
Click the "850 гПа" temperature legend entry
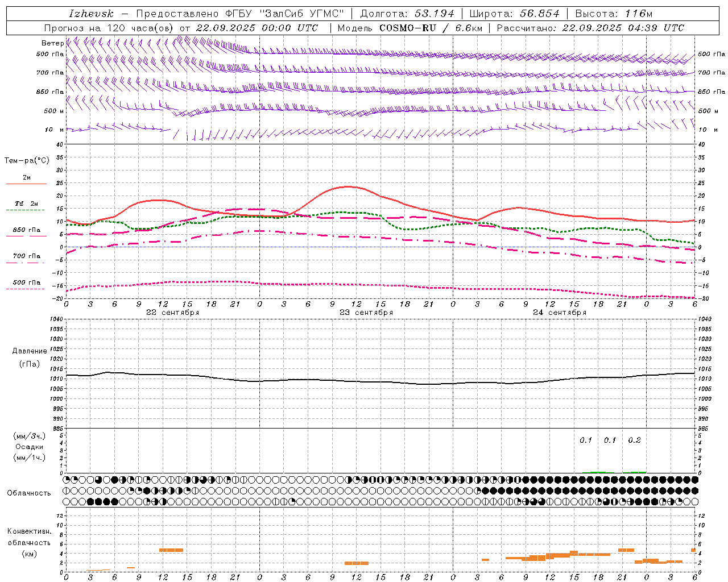coord(26,230)
